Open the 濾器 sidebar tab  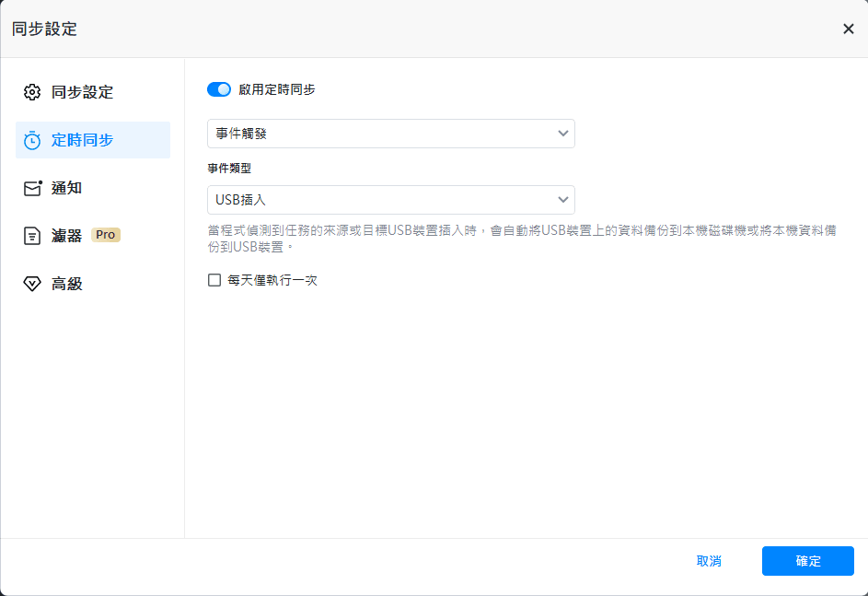click(x=93, y=236)
